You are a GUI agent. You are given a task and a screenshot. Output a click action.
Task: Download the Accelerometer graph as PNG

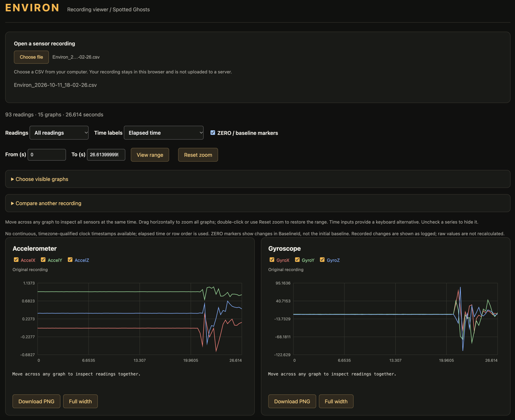coord(37,401)
